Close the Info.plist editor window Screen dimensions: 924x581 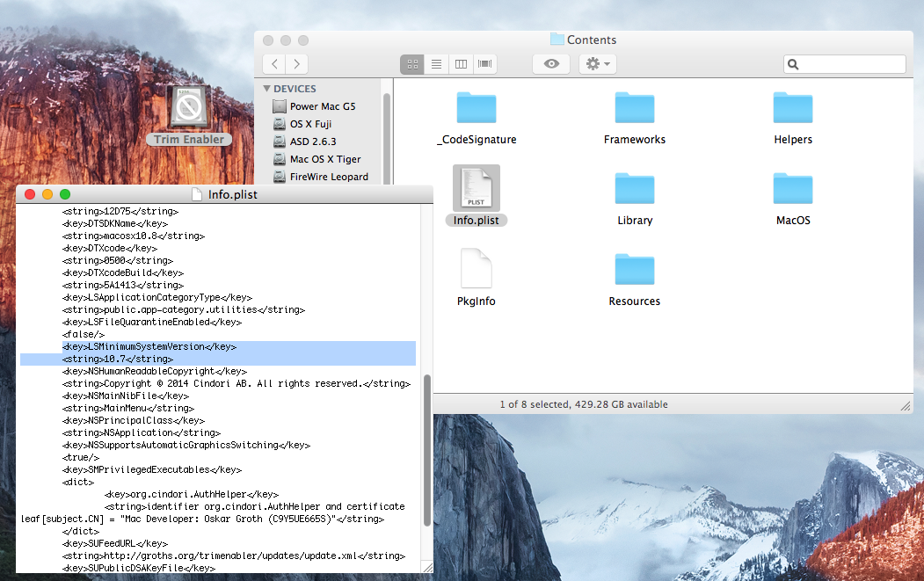pyautogui.click(x=30, y=194)
